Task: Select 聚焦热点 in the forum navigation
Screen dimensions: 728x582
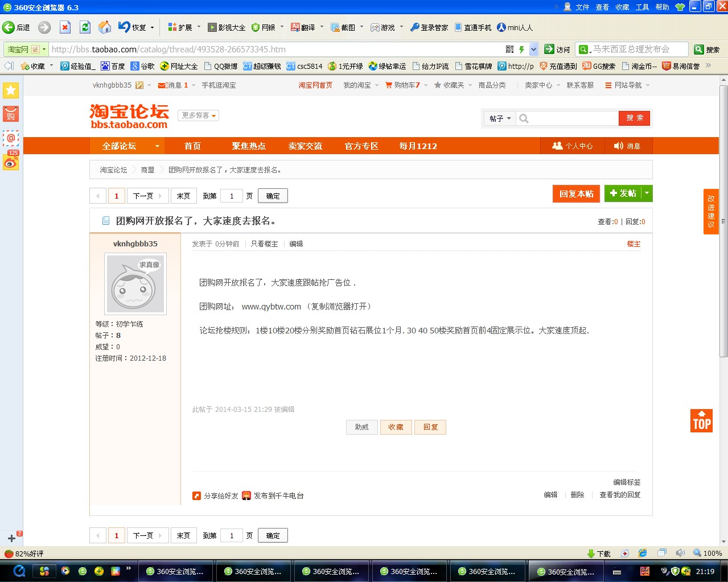Action: 249,146
